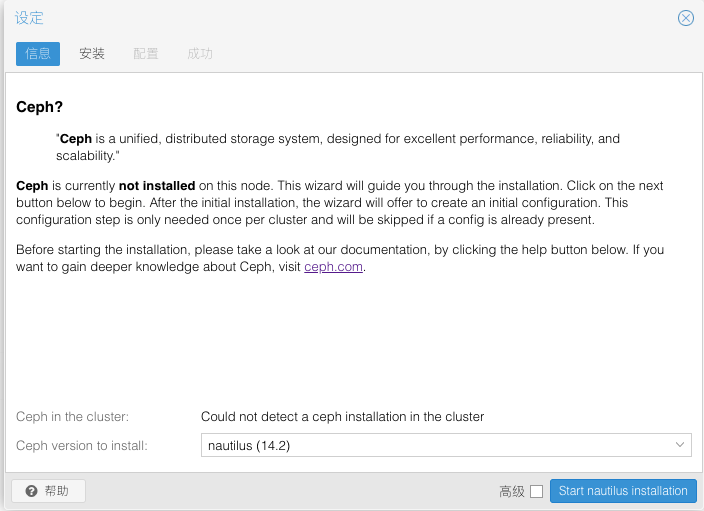Enable the 高级 checkbox
The width and height of the screenshot is (704, 511).
[536, 491]
